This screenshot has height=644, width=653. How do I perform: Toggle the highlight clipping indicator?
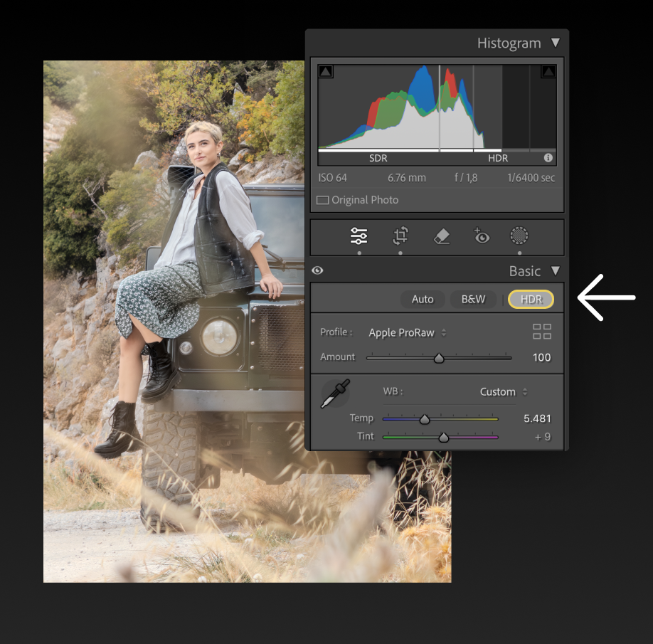point(548,71)
